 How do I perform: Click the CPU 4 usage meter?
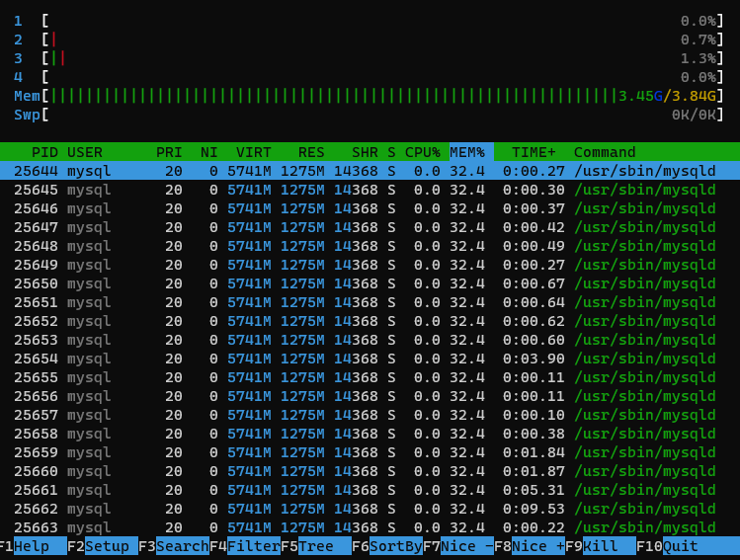[x=369, y=77]
